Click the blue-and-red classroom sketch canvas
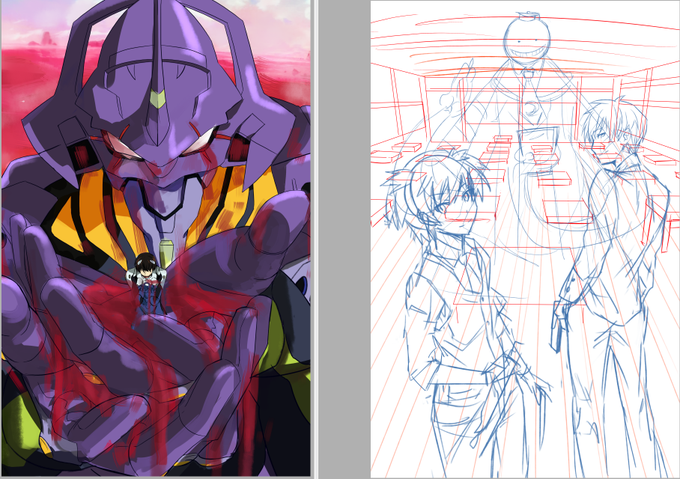The height and width of the screenshot is (479, 680). click(x=525, y=239)
